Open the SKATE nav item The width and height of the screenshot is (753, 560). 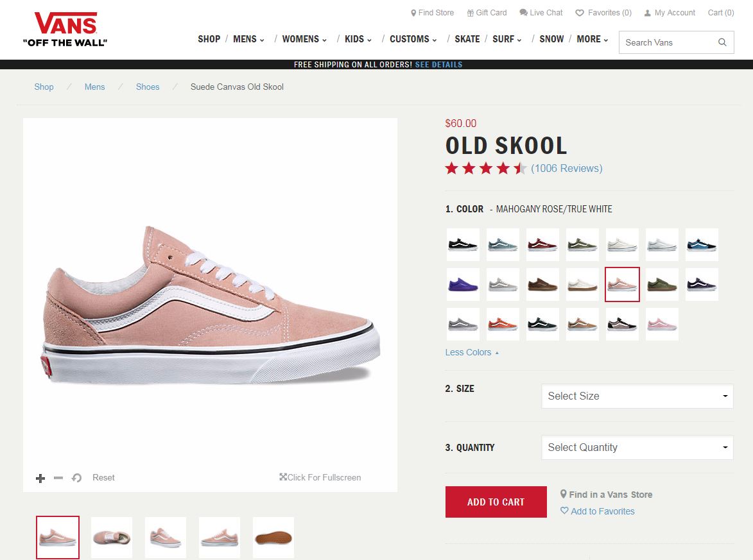(467, 39)
